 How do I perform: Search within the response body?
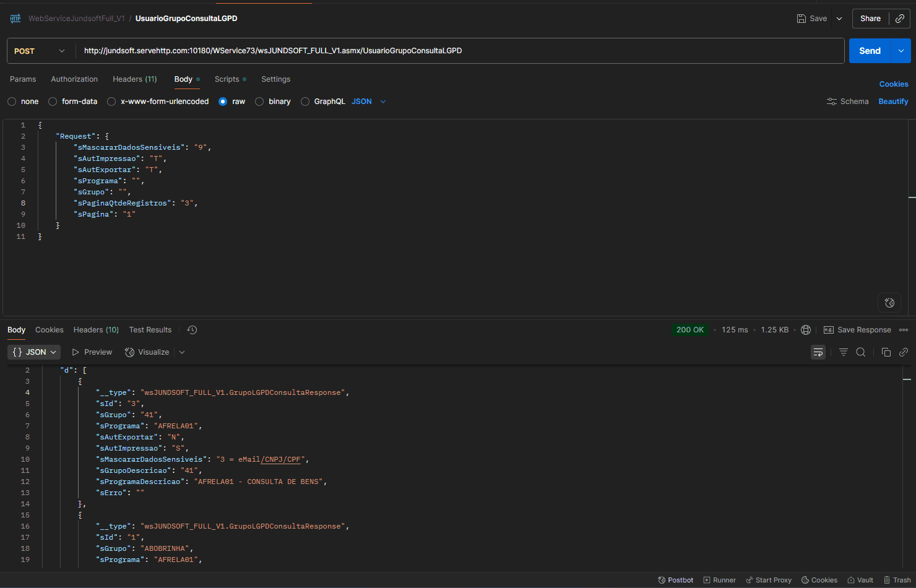point(861,352)
